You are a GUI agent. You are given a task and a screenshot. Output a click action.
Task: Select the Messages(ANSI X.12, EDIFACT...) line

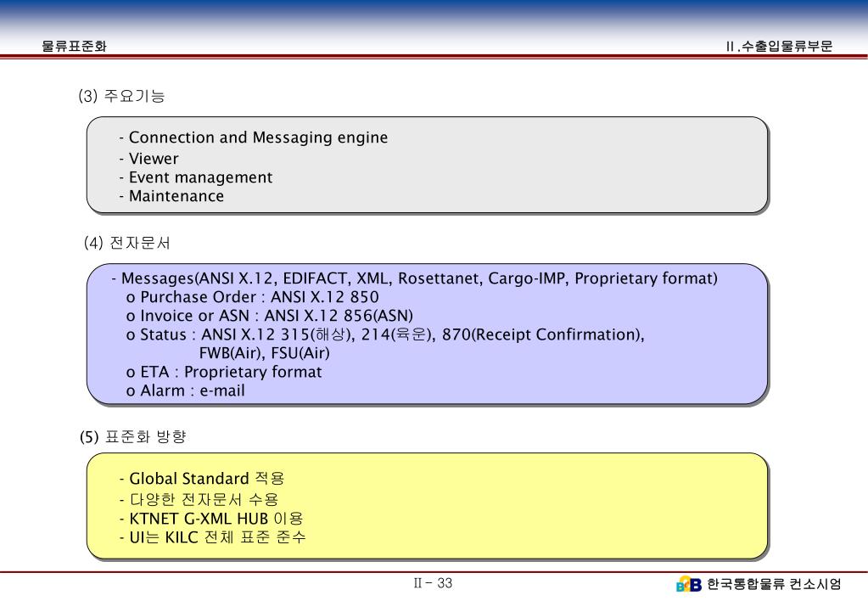[x=415, y=278]
